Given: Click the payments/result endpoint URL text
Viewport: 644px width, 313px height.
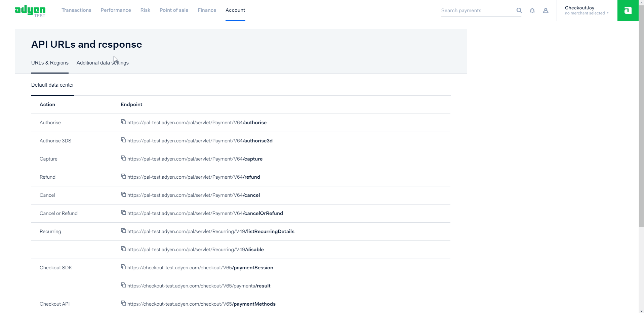Looking at the screenshot, I should coord(199,286).
